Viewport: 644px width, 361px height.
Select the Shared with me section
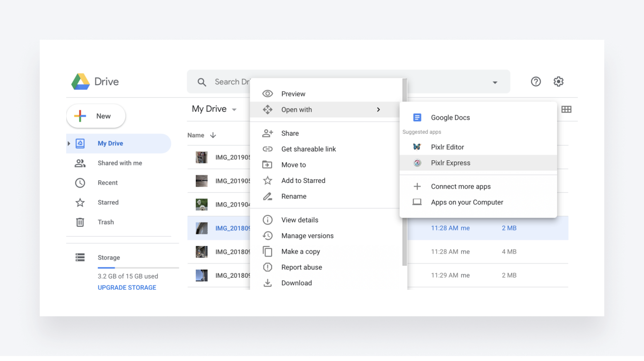click(120, 163)
